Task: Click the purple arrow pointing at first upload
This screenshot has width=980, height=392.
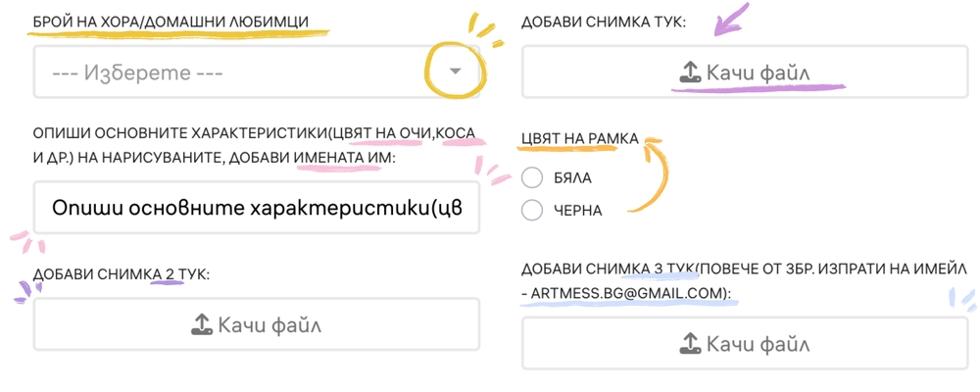Action: point(732,19)
